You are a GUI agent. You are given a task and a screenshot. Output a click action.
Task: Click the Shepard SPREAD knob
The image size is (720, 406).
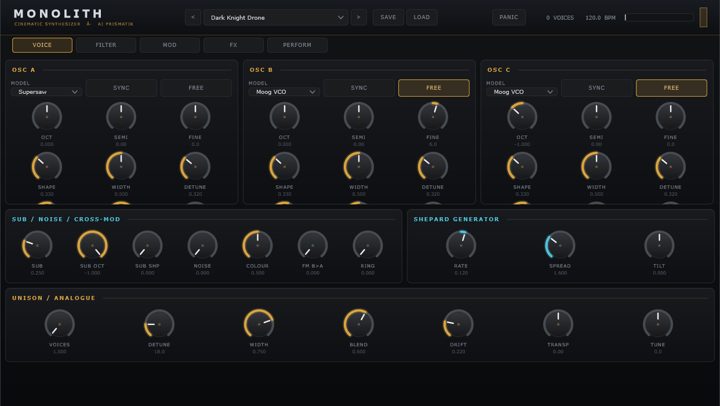click(560, 245)
